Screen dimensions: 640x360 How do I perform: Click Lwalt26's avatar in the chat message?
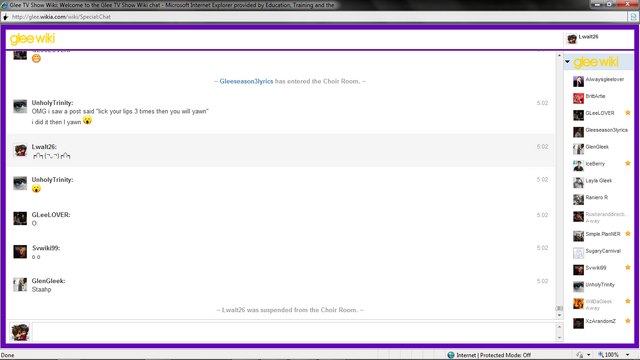click(x=20, y=150)
